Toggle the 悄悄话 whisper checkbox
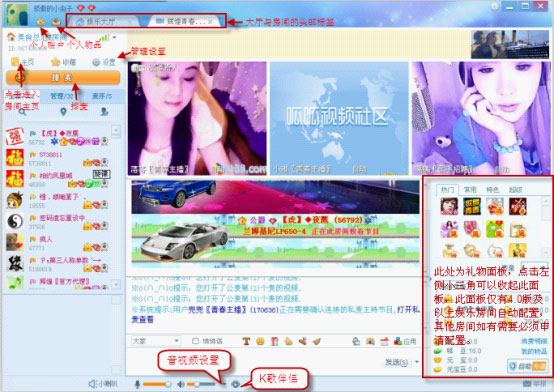 [195, 341]
